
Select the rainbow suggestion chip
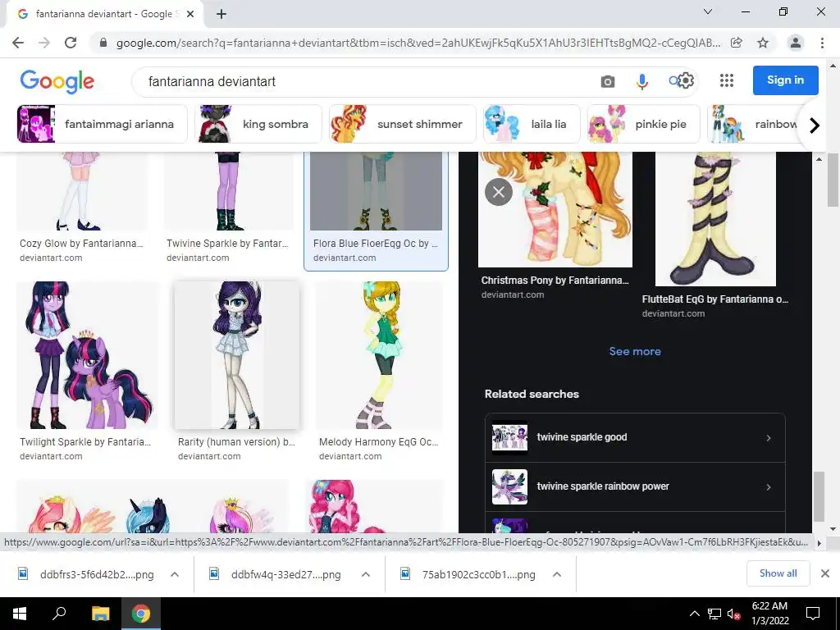(753, 125)
